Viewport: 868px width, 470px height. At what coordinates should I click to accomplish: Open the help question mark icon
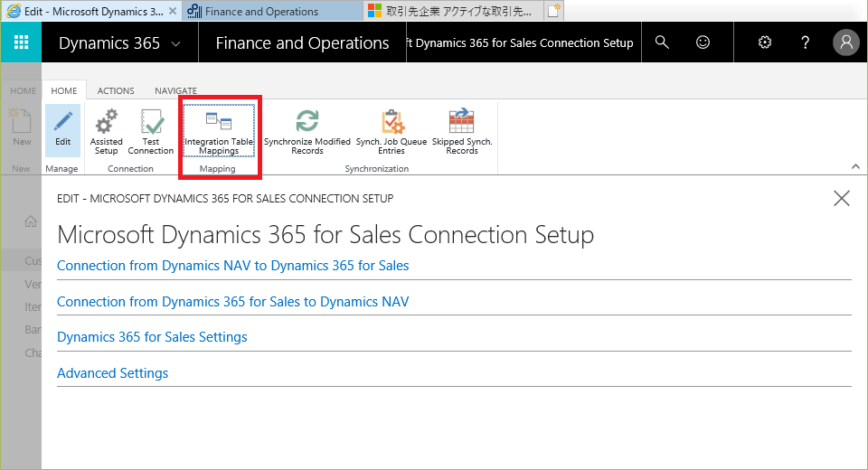point(806,42)
